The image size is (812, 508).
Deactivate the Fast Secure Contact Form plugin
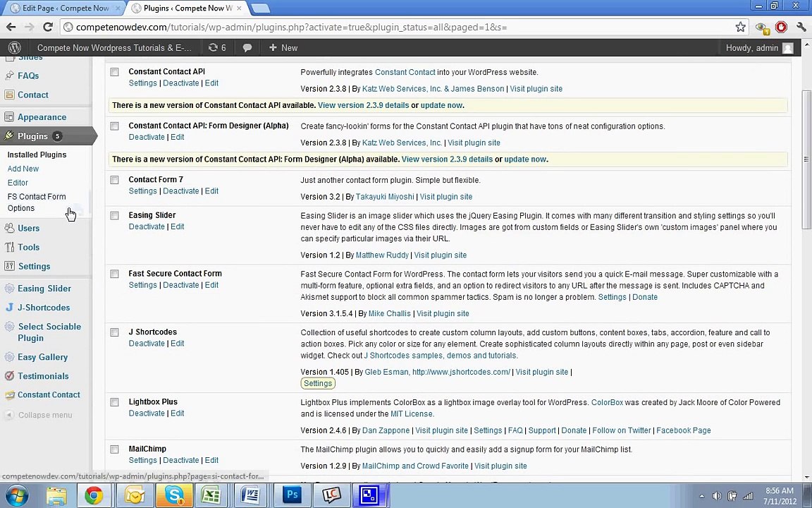[180, 285]
